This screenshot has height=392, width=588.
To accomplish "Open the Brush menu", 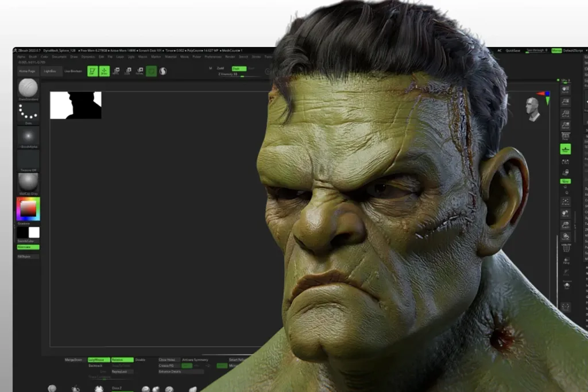I will [33, 57].
